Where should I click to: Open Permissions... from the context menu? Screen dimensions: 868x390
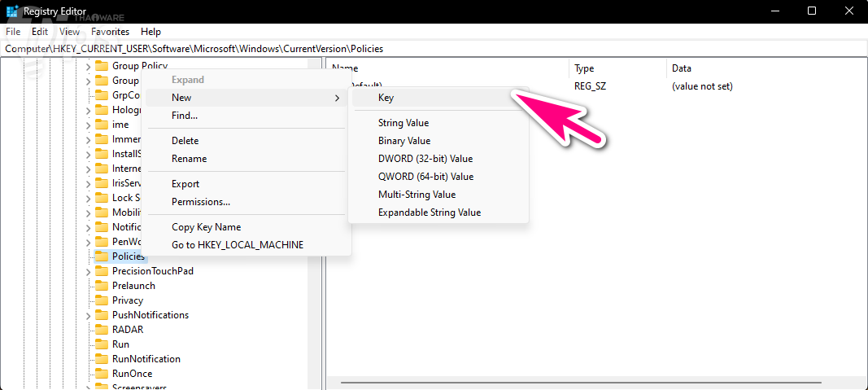click(x=246, y=202)
